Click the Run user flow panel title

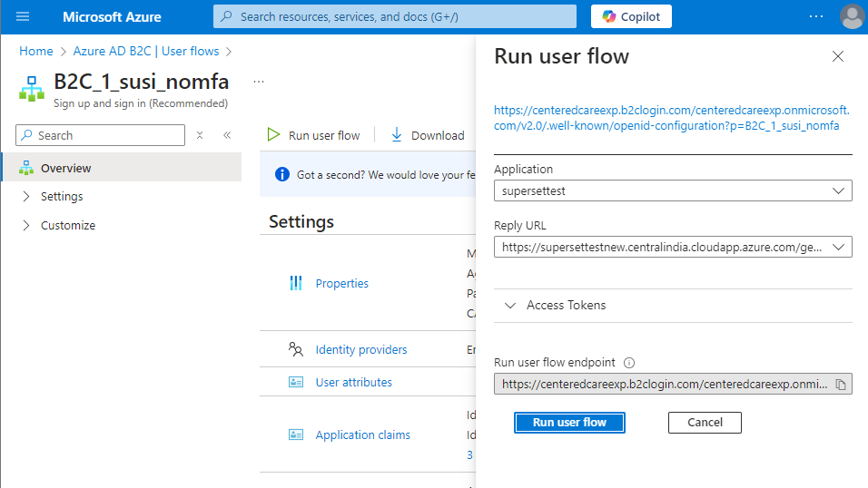561,56
